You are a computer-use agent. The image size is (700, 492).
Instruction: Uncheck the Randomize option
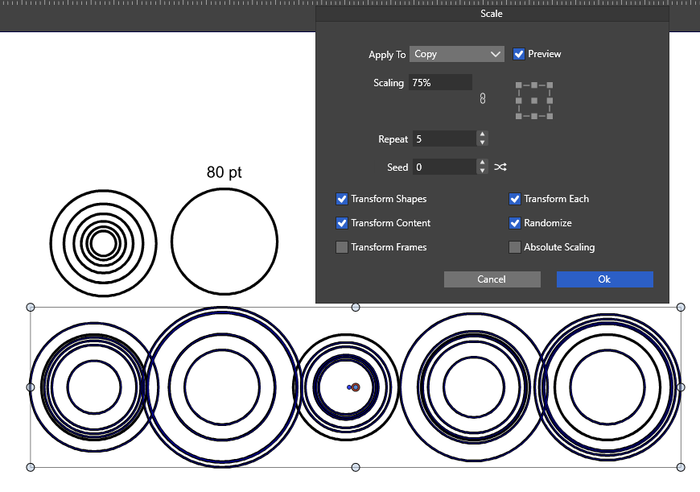[515, 223]
